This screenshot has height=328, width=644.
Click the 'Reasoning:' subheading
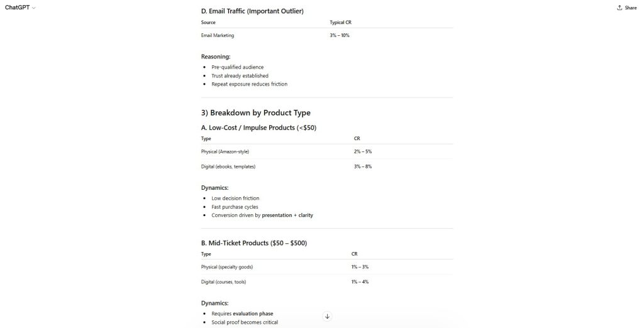click(216, 57)
